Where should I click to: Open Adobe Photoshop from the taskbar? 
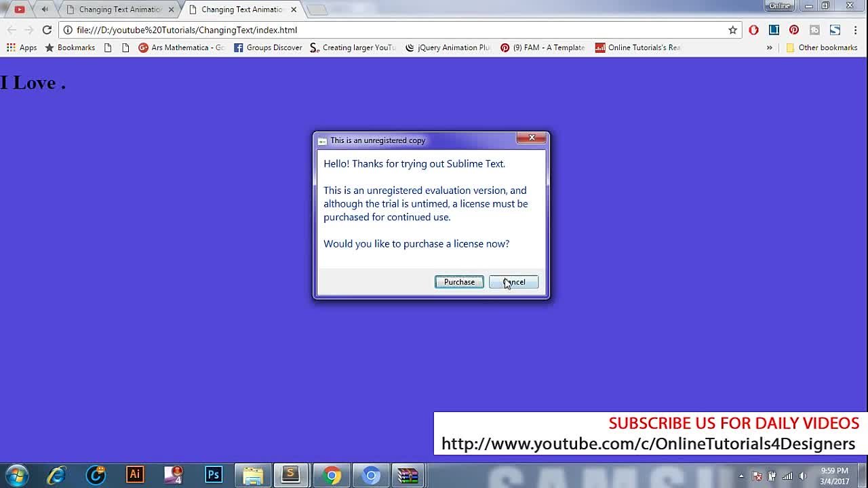click(214, 475)
